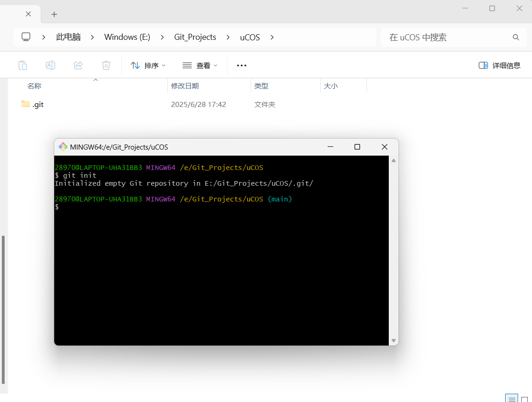Image resolution: width=532 pixels, height=402 pixels.
Task: Select uCOS breadcrumb segment
Action: [250, 37]
